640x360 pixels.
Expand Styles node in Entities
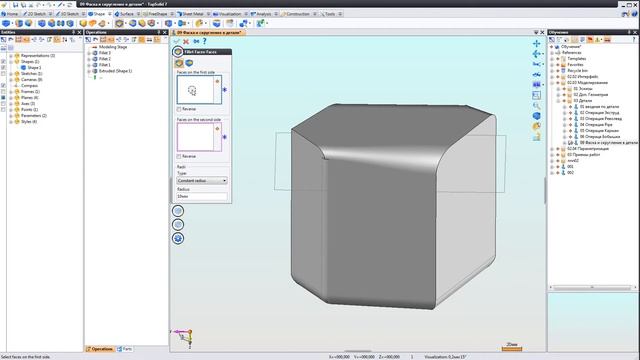click(11, 122)
